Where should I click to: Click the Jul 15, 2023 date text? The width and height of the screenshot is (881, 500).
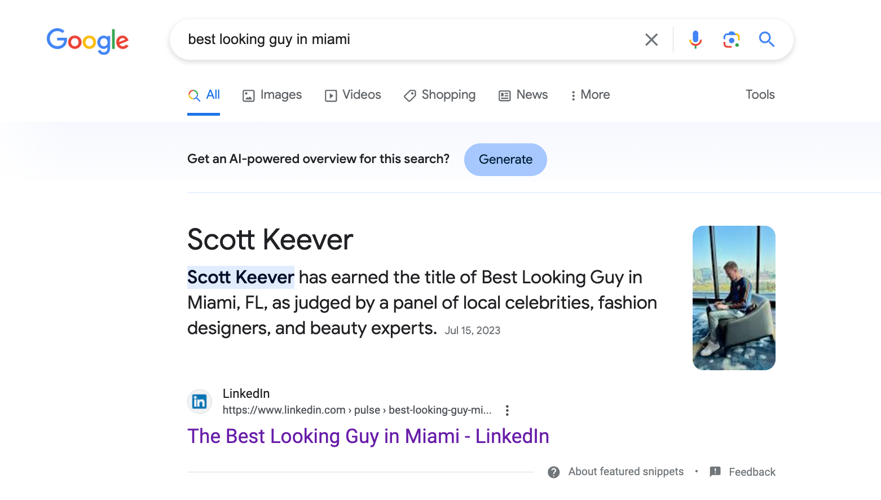[x=473, y=330]
